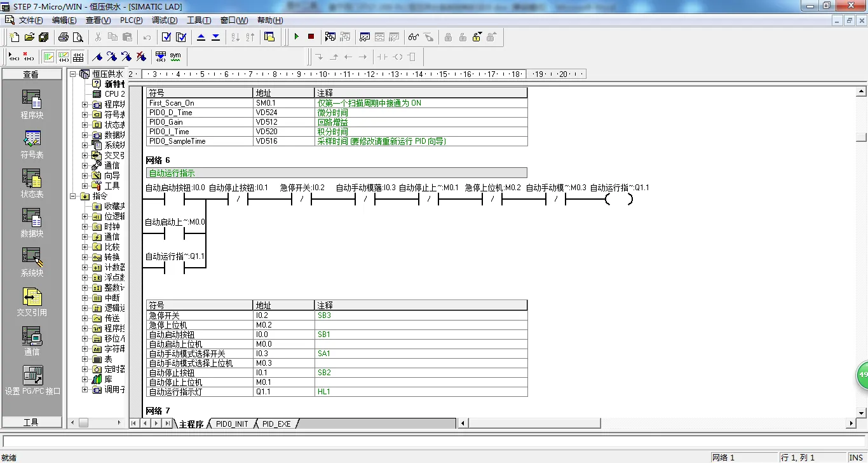Viewport: 868px width, 463px height.
Task: Select the 自动启动按钮:I0.0 contact
Action: pyautogui.click(x=175, y=199)
